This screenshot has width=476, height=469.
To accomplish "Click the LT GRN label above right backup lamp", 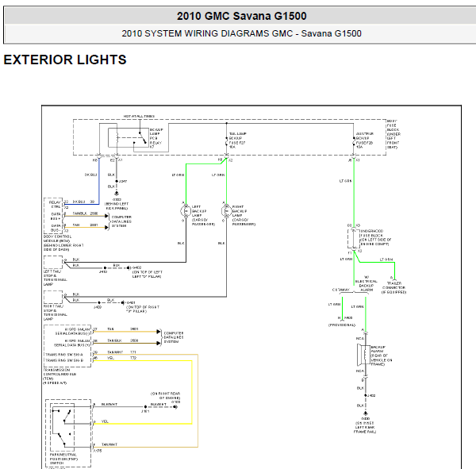I will click(x=218, y=175).
